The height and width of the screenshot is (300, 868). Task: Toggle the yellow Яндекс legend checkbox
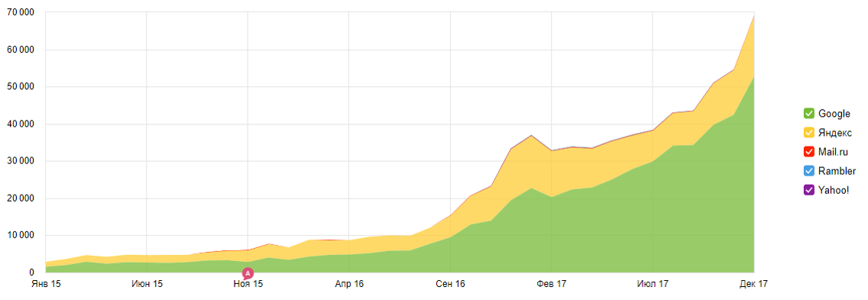808,133
